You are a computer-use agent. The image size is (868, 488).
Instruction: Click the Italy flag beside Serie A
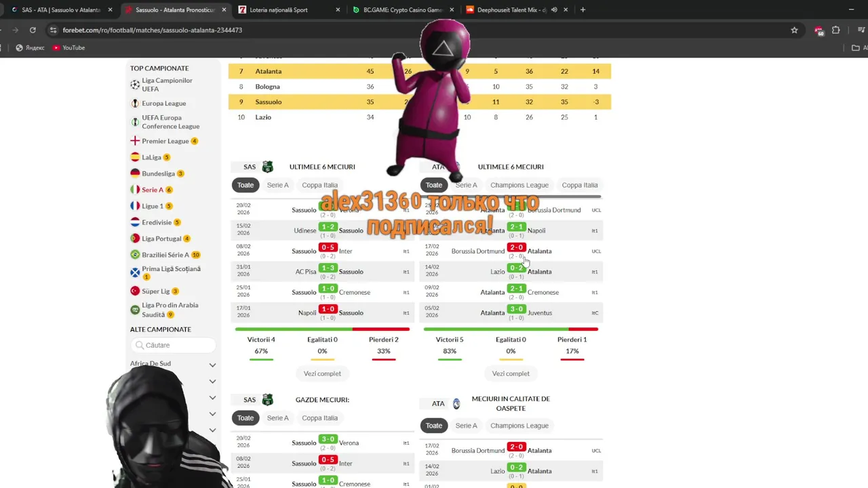(135, 190)
